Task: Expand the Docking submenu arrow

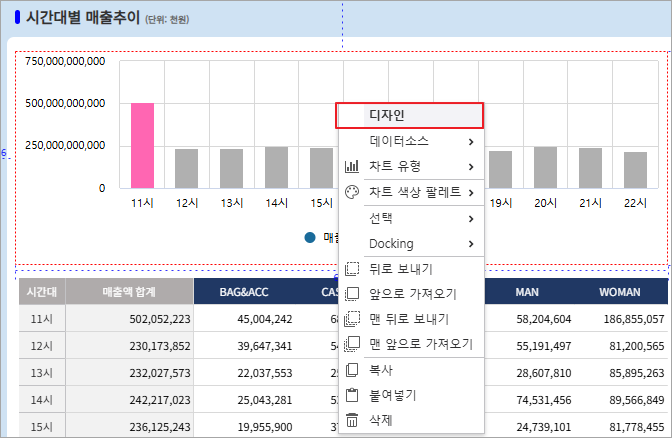Action: pyautogui.click(x=470, y=243)
